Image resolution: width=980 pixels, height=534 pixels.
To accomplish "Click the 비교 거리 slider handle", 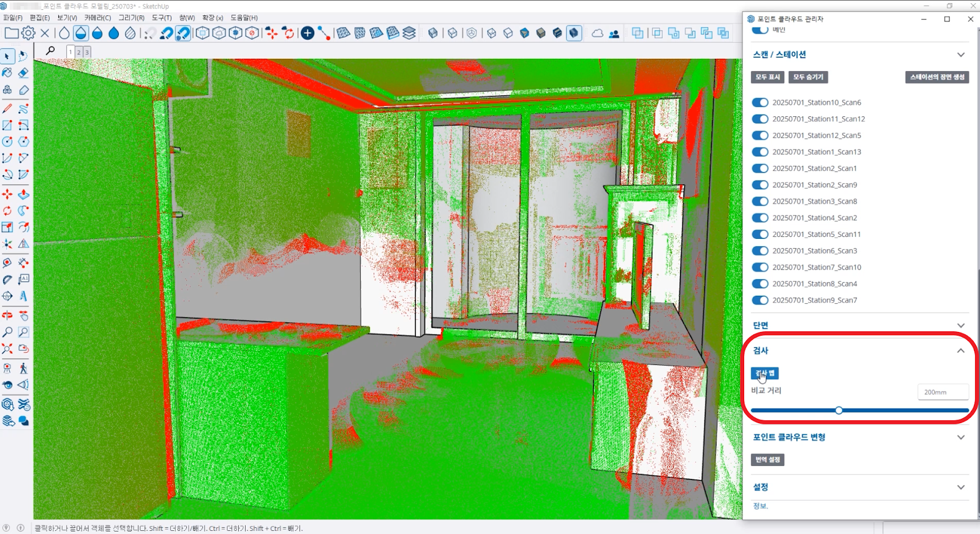I will pyautogui.click(x=839, y=410).
